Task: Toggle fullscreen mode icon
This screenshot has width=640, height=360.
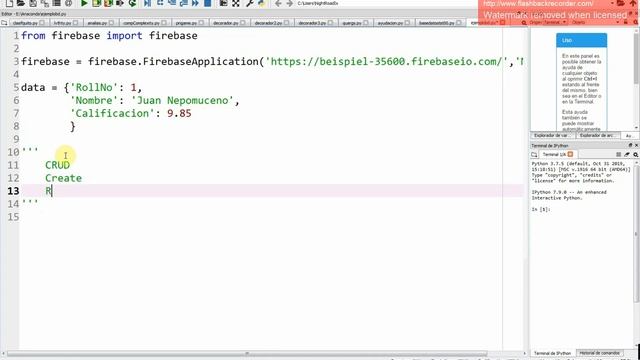Action: click(236, 3)
